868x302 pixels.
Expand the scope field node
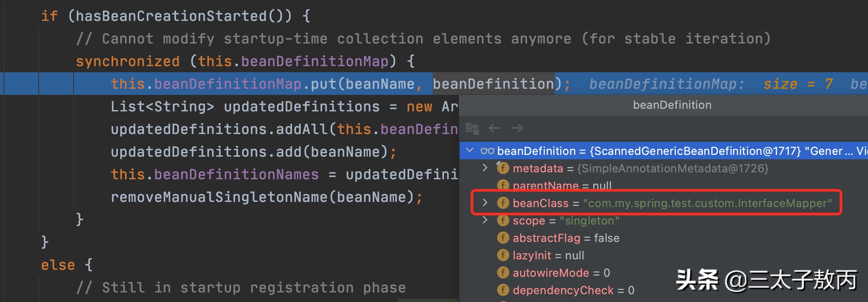coord(485,220)
